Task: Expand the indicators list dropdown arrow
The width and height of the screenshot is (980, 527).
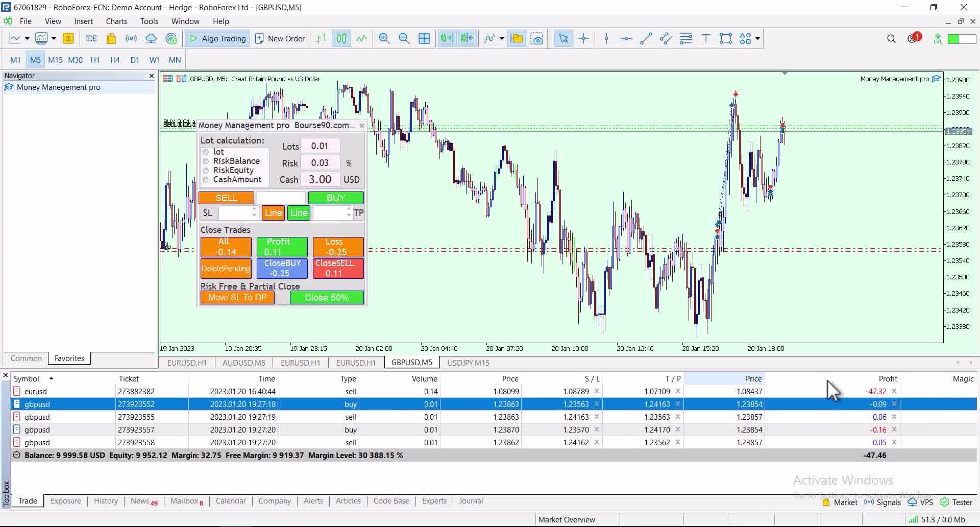Action: pos(502,38)
